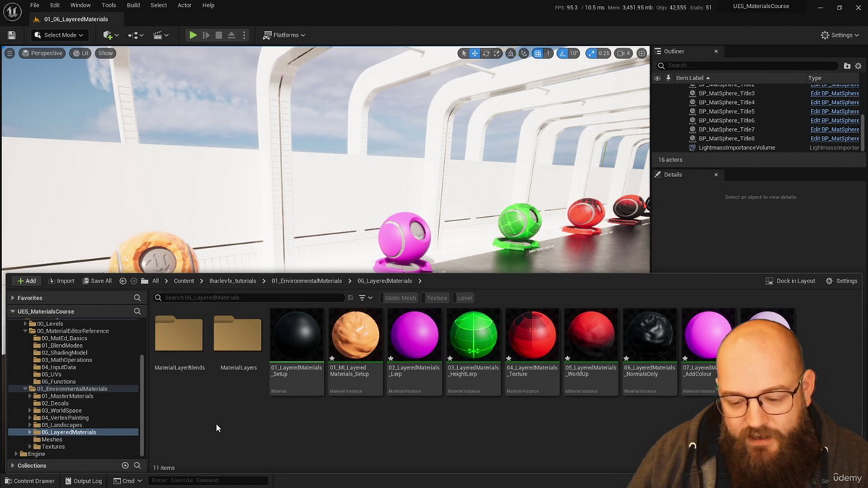Save the current level with the disk icon
Image resolution: width=868 pixels, height=488 pixels.
pos(12,35)
